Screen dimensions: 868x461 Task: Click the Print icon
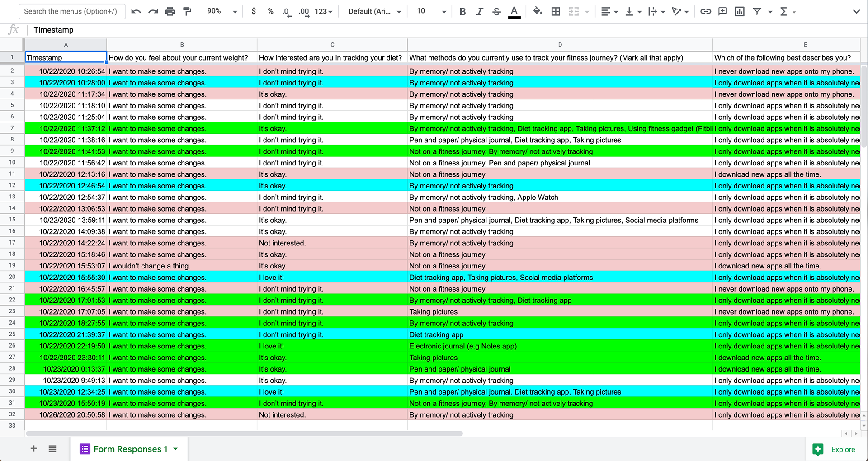170,12
